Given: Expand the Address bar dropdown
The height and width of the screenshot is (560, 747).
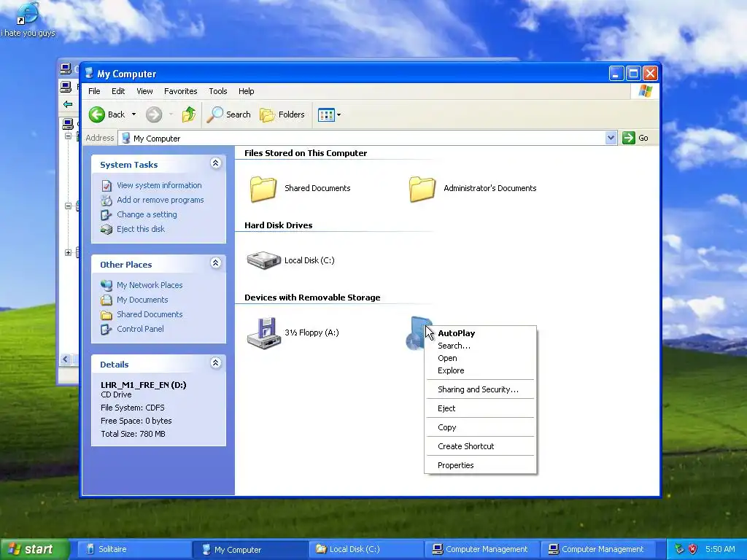Looking at the screenshot, I should point(611,138).
